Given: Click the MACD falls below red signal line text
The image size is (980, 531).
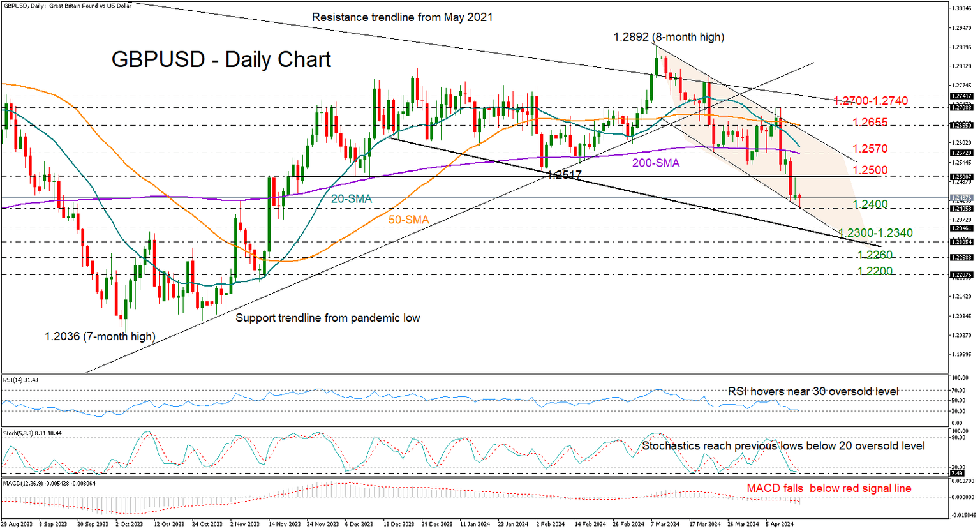Looking at the screenshot, I should click(x=828, y=488).
